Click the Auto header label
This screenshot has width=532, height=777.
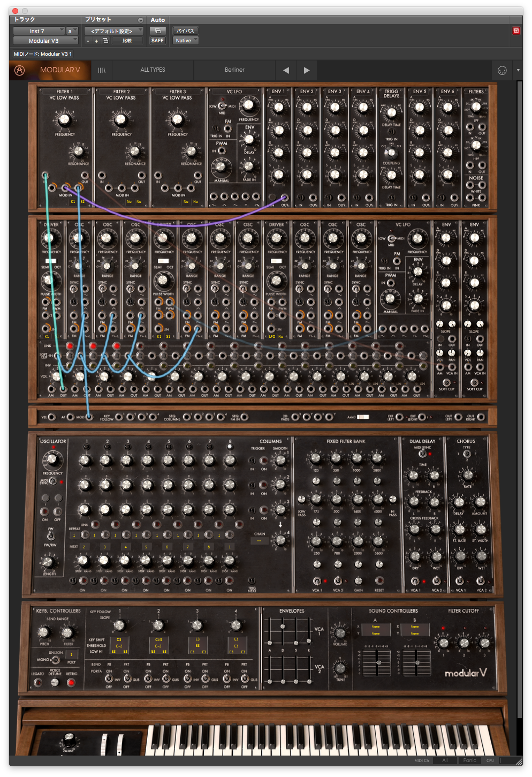point(158,20)
